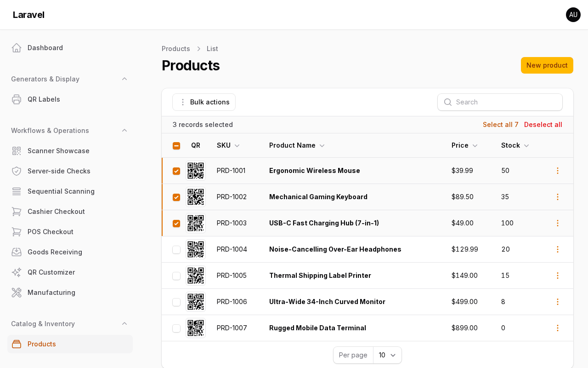Screen dimensions: 588x368
Task: Click the Products breadcrumb link
Action: 176,49
